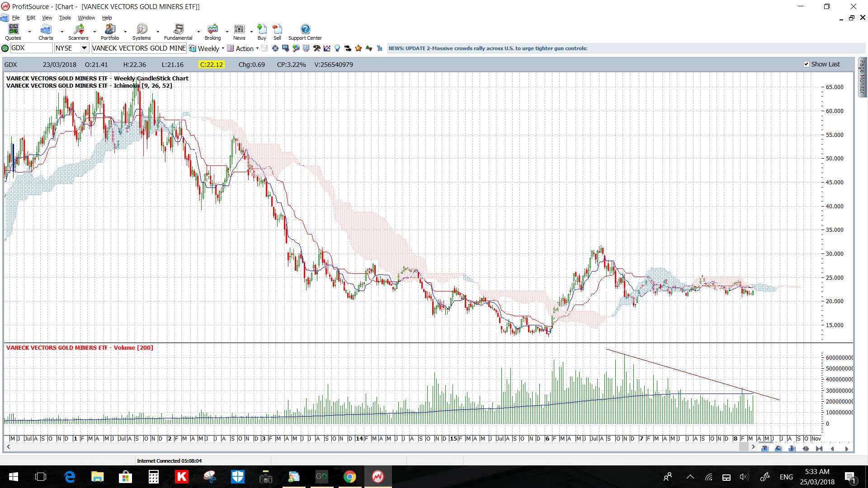
Task: Click the green Go button beside symbol field
Action: pyautogui.click(x=5, y=48)
